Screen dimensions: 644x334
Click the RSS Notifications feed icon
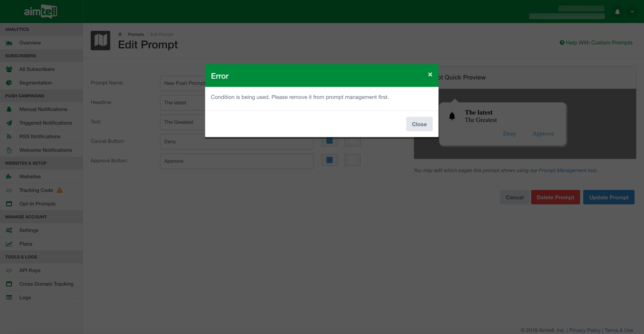[9, 137]
